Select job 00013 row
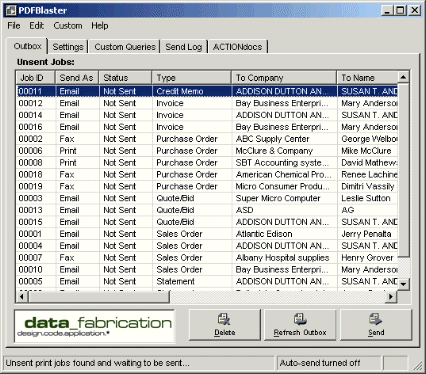This screenshot has width=426, height=374. 207,210
